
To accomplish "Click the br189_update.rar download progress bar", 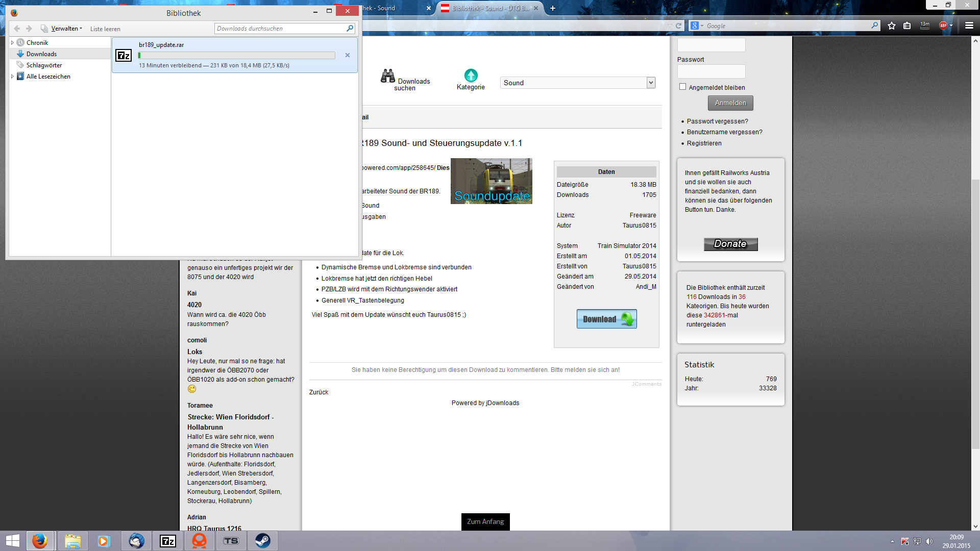I will tap(236, 55).
